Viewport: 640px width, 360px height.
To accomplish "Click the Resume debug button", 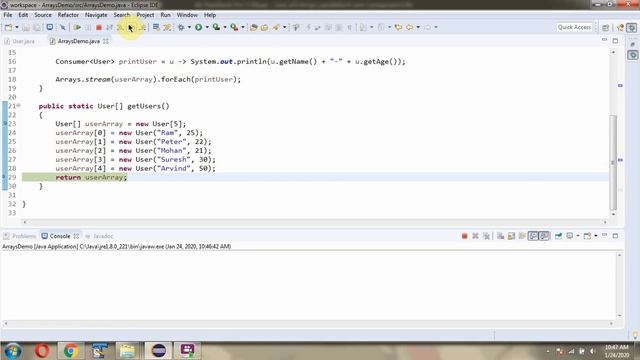I will coord(77,27).
